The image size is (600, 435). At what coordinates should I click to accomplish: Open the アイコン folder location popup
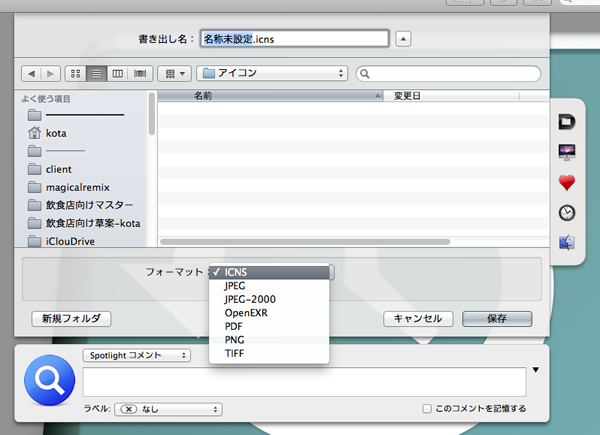click(x=272, y=73)
